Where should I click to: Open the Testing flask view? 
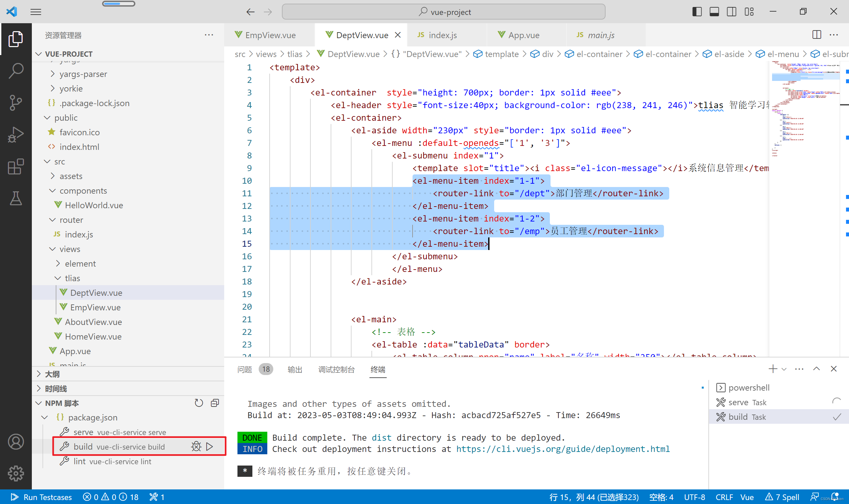[16, 198]
